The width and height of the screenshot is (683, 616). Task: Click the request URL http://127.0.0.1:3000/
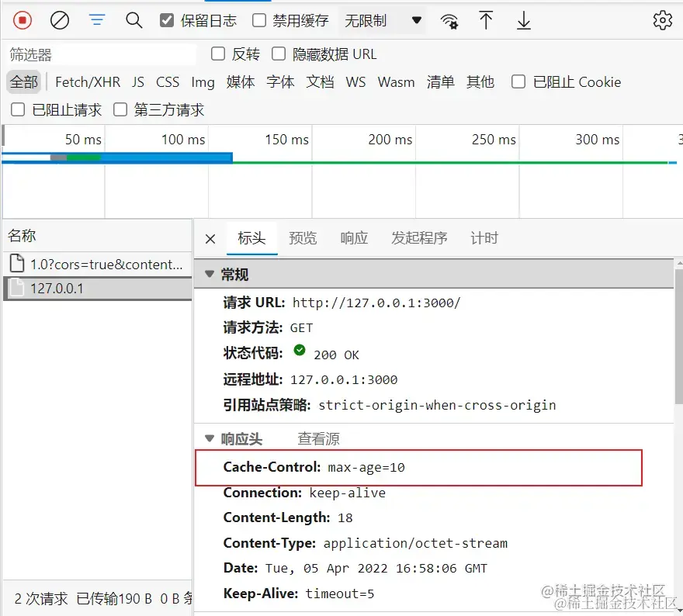coord(376,303)
